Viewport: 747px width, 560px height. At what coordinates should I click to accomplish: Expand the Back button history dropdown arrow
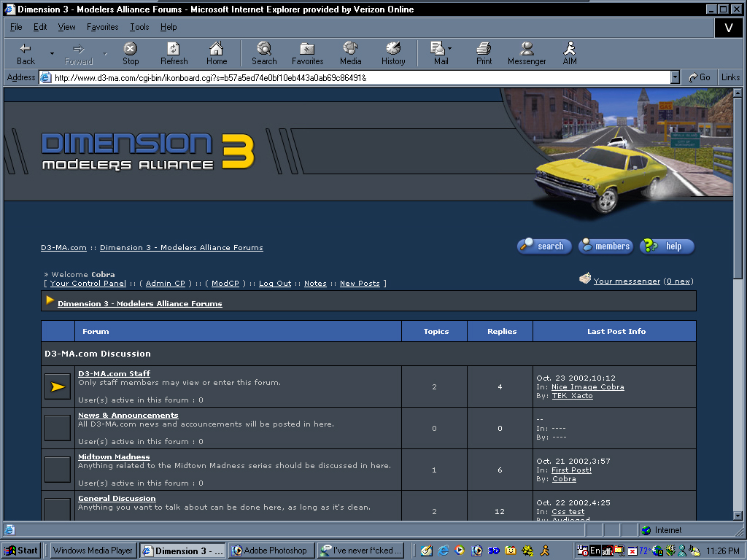tap(52, 53)
